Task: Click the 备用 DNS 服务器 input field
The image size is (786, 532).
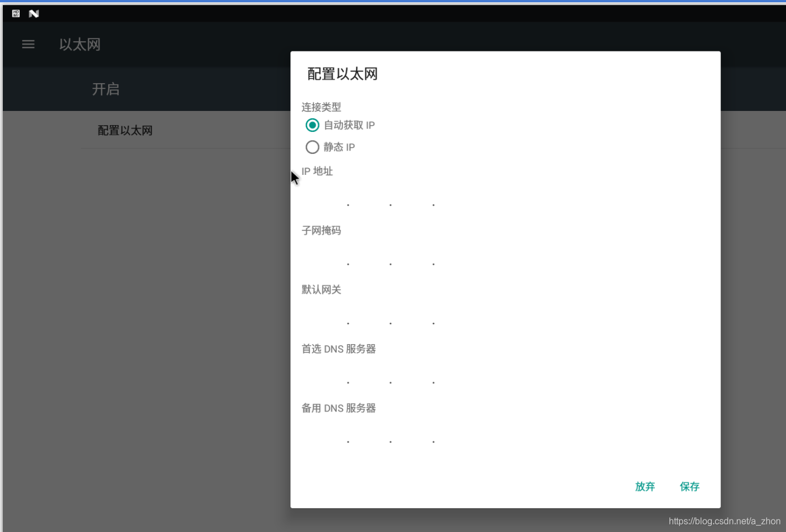Action: click(390, 436)
